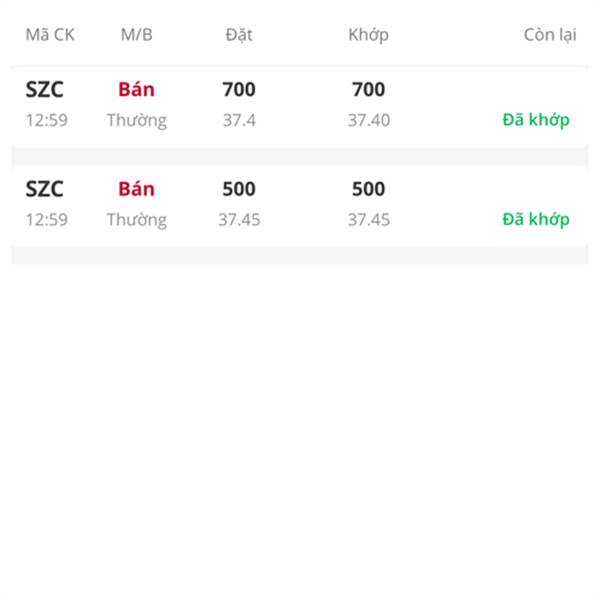This screenshot has height=600, width=600.
Task: Click Thường order type in second row
Action: pyautogui.click(x=137, y=220)
